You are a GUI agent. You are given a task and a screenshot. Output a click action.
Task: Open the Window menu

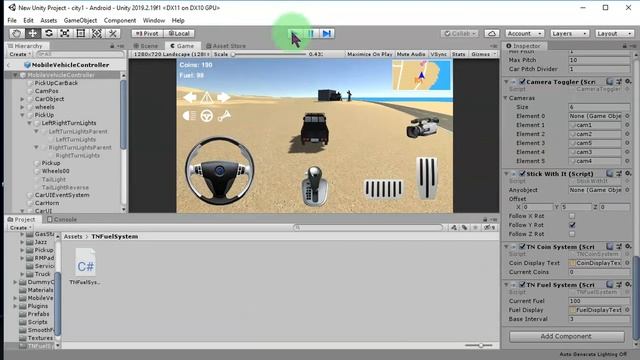pyautogui.click(x=154, y=20)
